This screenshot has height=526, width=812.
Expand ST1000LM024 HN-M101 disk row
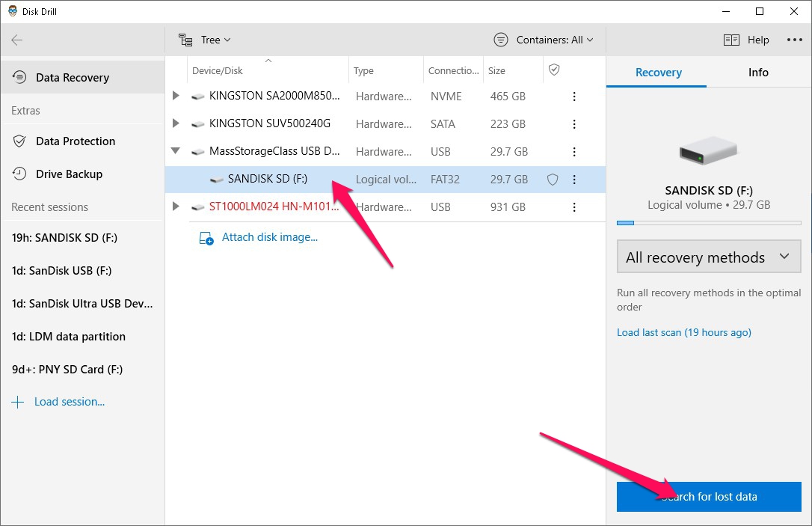click(x=176, y=207)
